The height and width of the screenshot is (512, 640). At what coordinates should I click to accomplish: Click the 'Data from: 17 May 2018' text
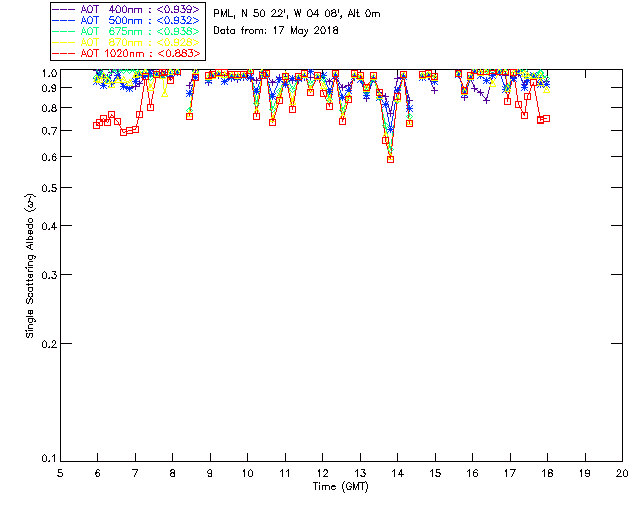pos(276,31)
